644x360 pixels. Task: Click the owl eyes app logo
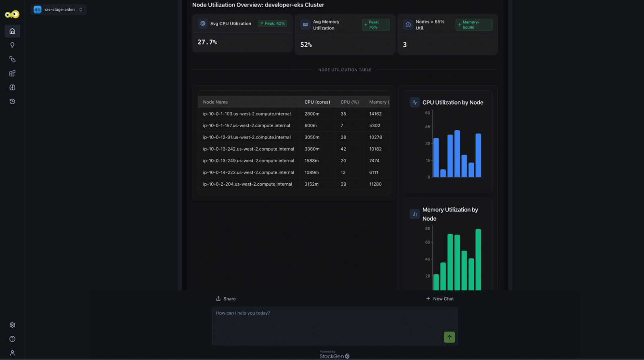(x=12, y=14)
